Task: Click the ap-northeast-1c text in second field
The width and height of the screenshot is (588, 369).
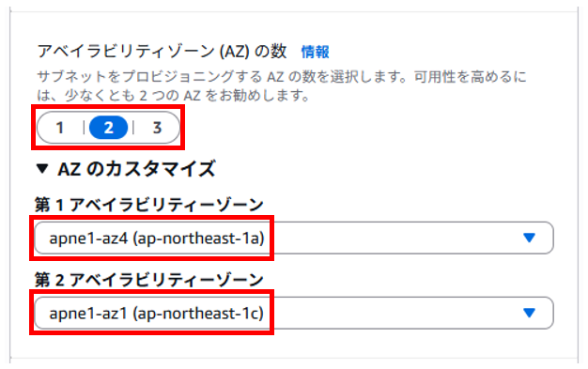Action: coord(199,313)
